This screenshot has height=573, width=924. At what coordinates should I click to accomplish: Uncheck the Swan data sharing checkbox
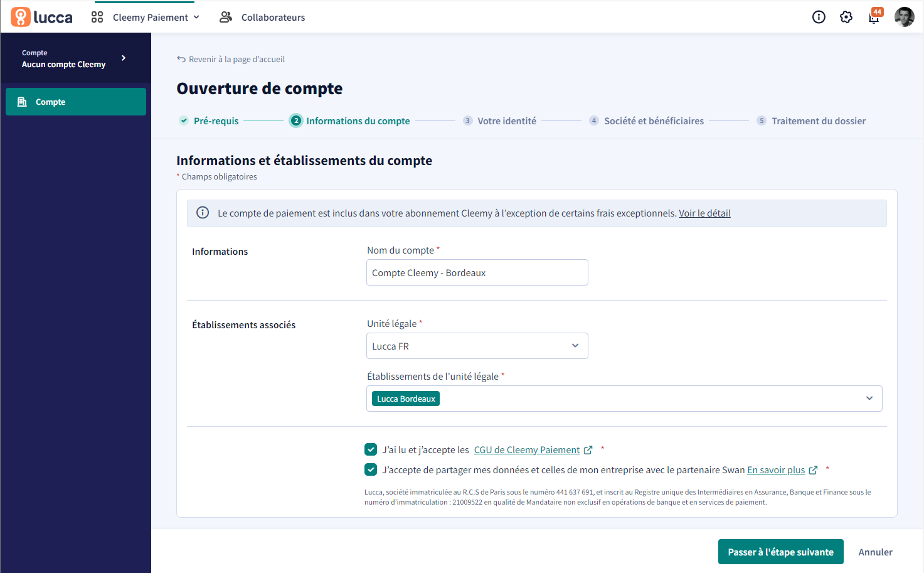[371, 469]
